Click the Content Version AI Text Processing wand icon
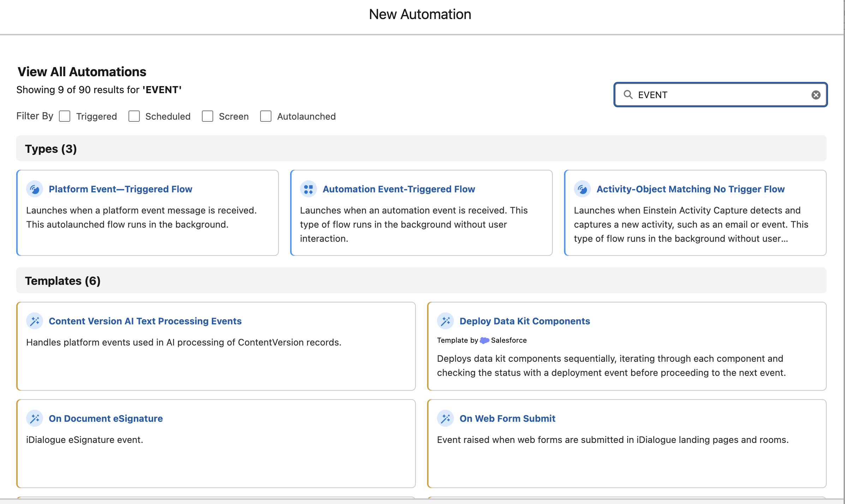 (35, 321)
